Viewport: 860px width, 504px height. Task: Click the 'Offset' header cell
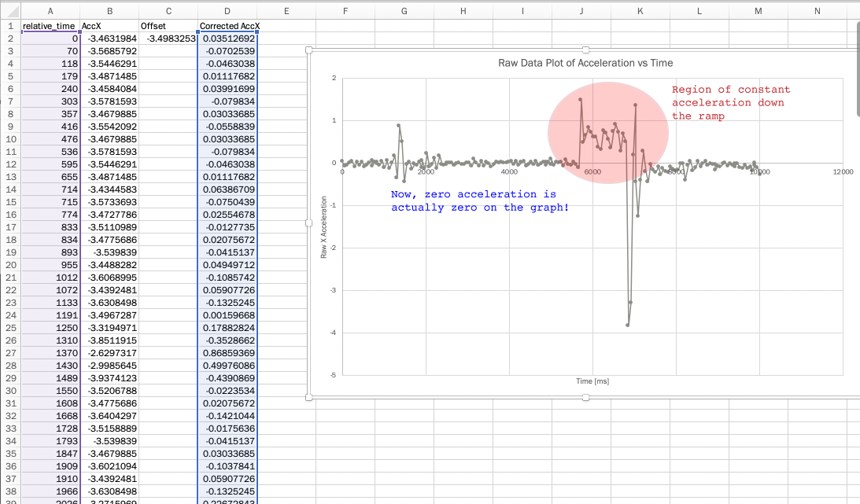(x=168, y=26)
